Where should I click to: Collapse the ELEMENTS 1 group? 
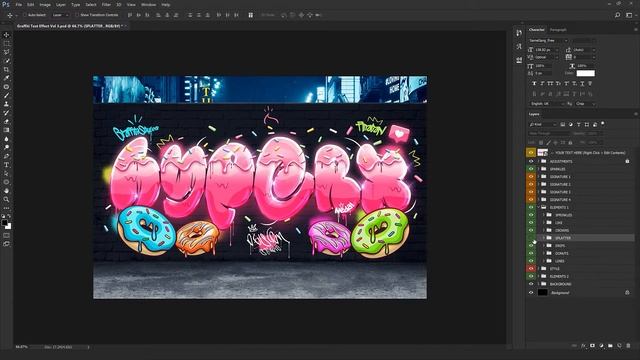tap(538, 207)
